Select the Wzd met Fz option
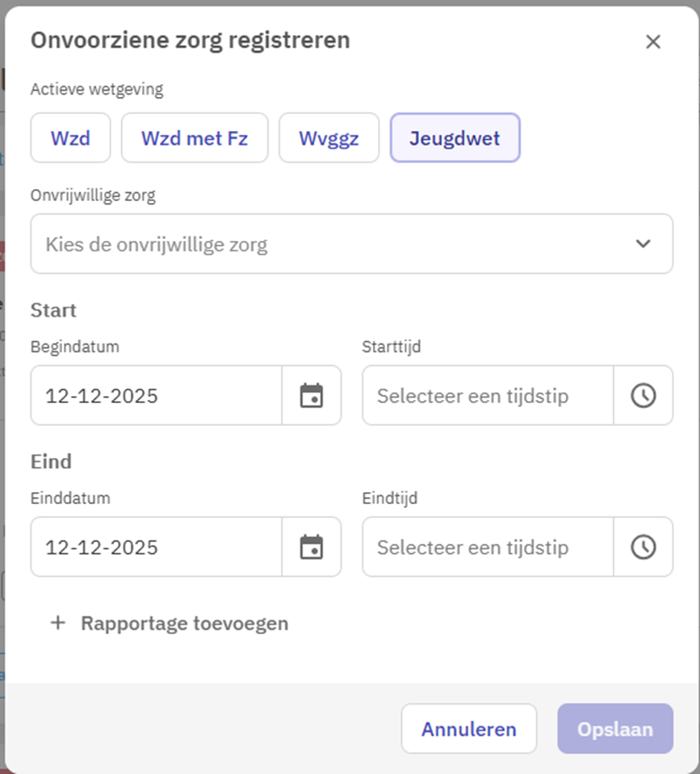 coord(194,137)
